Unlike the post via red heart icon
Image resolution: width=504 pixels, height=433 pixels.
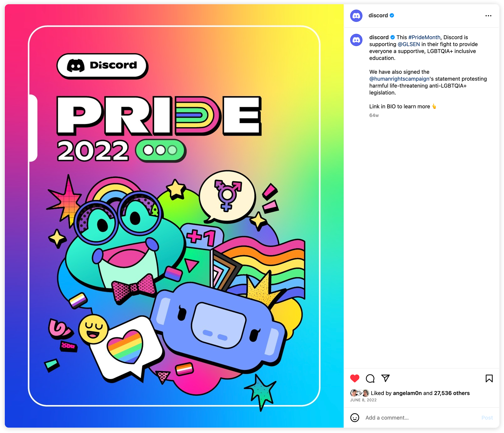pyautogui.click(x=355, y=378)
